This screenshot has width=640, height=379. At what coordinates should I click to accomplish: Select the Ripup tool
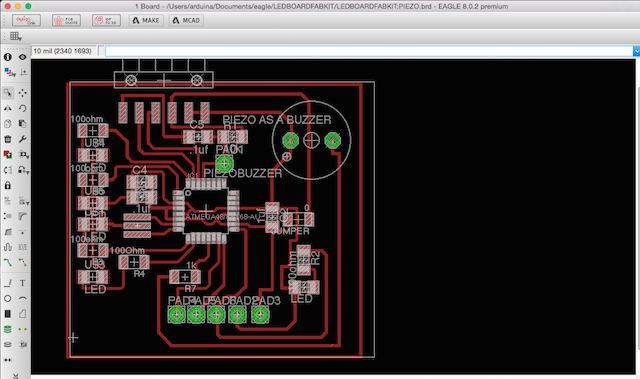coord(22,263)
